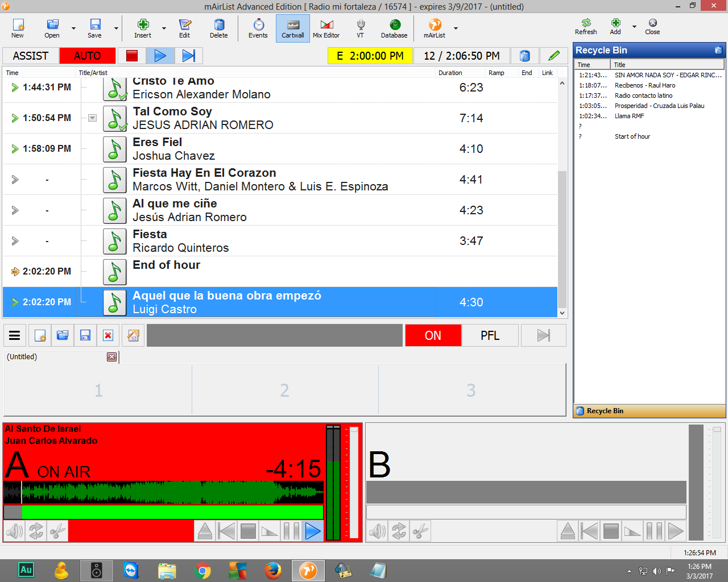Expand the Save dropdown arrow
Image resolution: width=728 pixels, height=582 pixels.
[116, 28]
